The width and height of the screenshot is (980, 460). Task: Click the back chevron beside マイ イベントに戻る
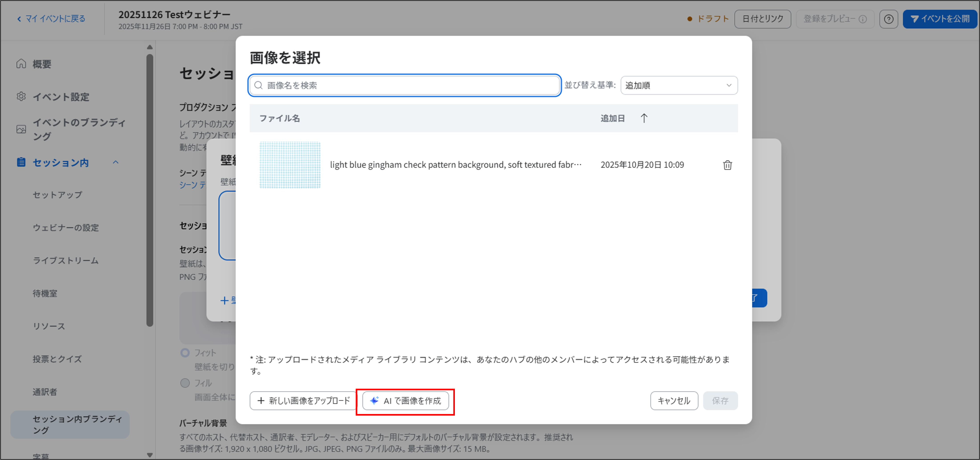point(19,19)
